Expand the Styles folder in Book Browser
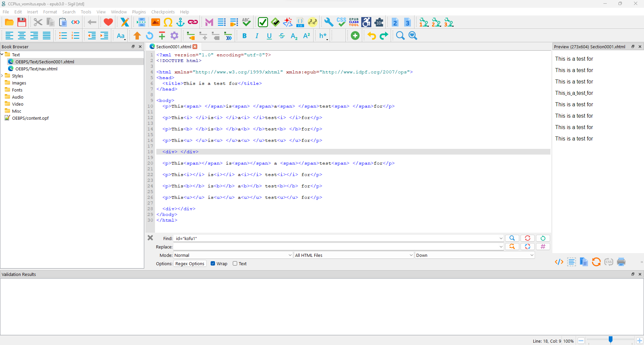The width and height of the screenshot is (644, 345). [2, 76]
